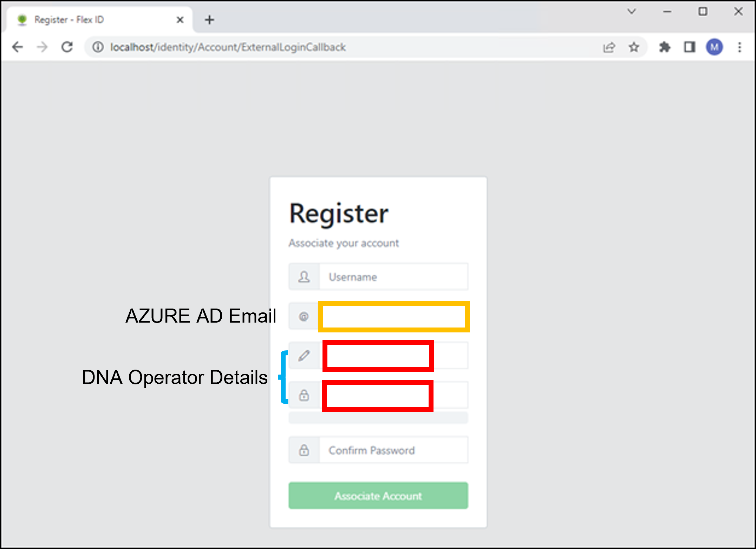The width and height of the screenshot is (756, 549).
Task: Select the Register - Flex ID tab
Action: pos(99,20)
